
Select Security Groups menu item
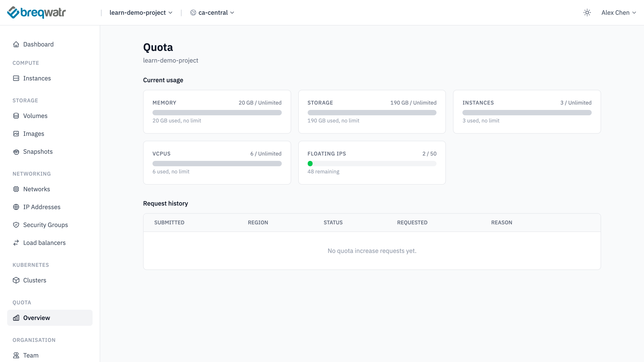[x=50, y=225]
